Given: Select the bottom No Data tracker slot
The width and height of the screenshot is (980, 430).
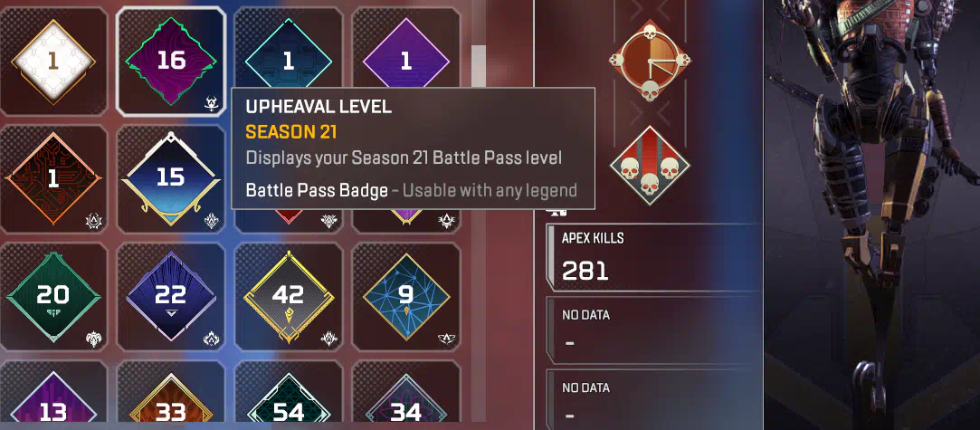Looking at the screenshot, I should 654,399.
